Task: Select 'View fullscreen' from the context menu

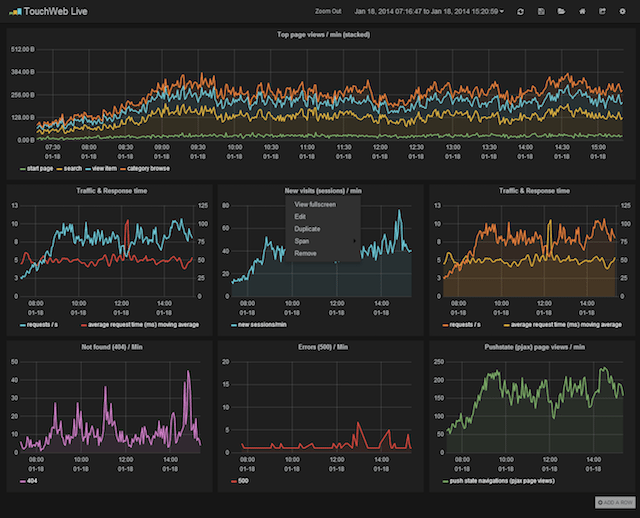Action: tap(315, 204)
